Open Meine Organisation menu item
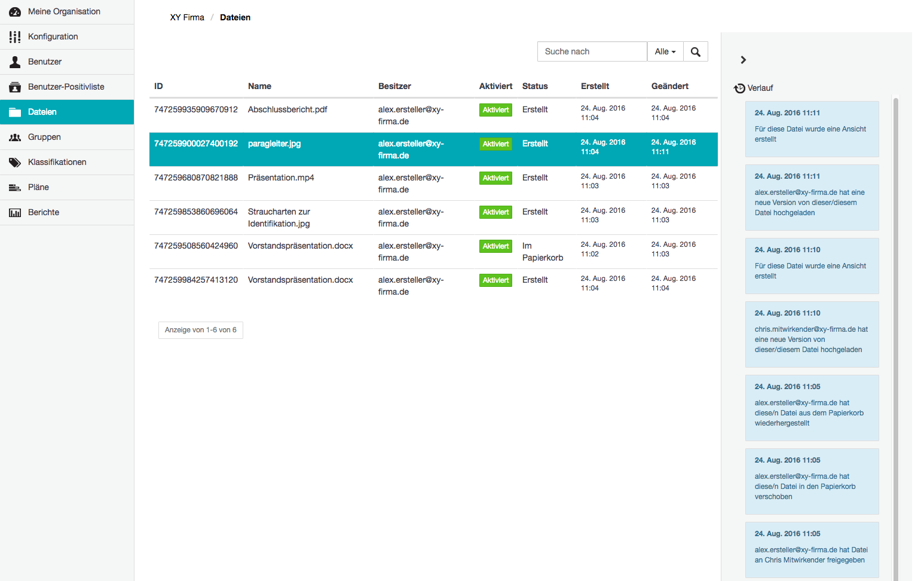 pyautogui.click(x=67, y=12)
